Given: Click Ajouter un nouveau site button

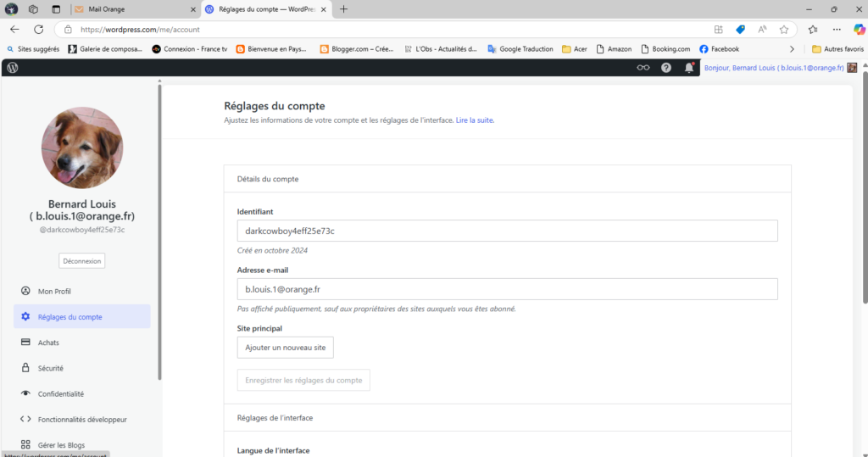Looking at the screenshot, I should coord(285,348).
